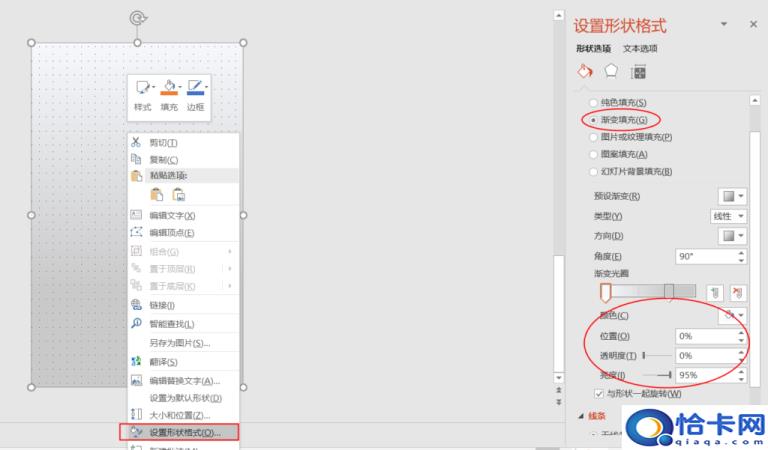Viewport: 768px width, 450px height.
Task: Click the 亮度 slider handle
Action: pos(670,375)
